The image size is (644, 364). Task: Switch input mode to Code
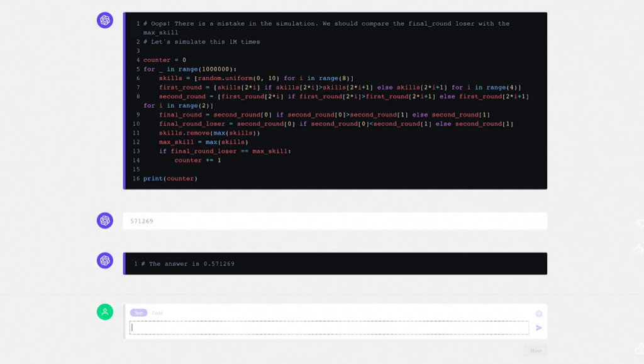click(x=157, y=313)
